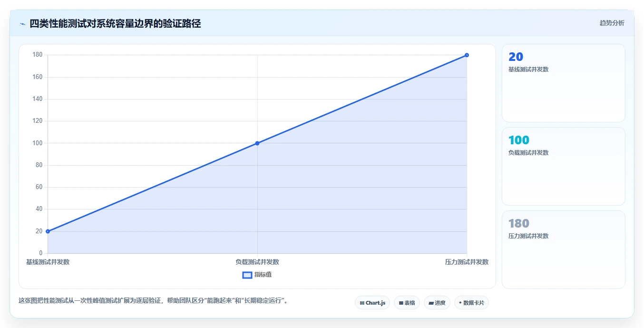Click the 负载测试并发数 card label

528,153
